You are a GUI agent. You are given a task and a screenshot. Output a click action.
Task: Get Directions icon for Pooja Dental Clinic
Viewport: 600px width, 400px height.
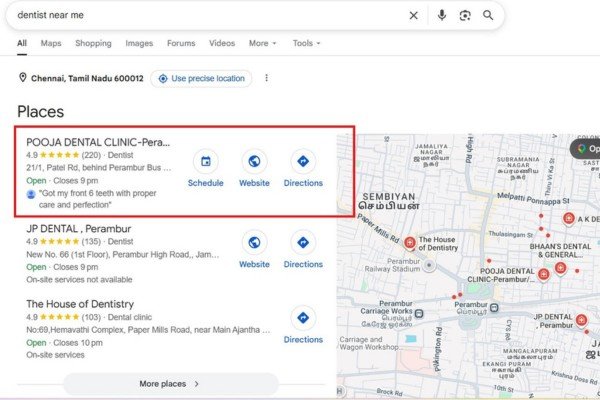click(303, 161)
